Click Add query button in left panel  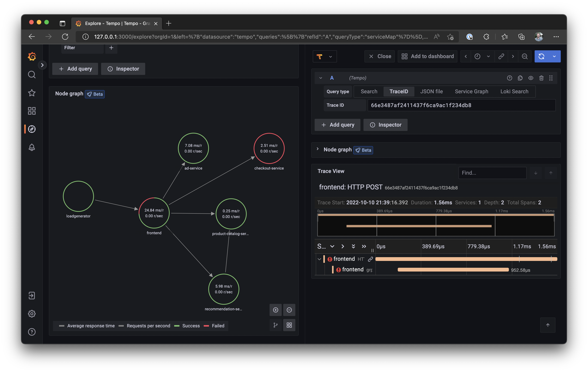tap(75, 68)
